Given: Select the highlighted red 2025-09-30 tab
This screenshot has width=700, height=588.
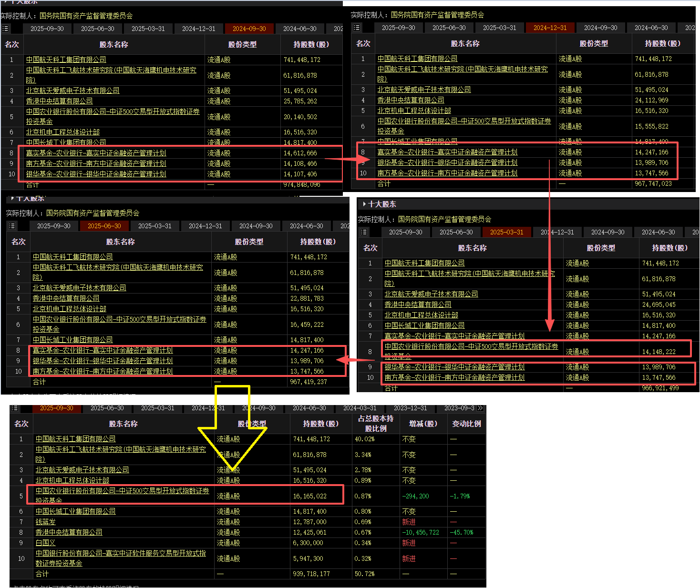Looking at the screenshot, I should coord(57,408).
